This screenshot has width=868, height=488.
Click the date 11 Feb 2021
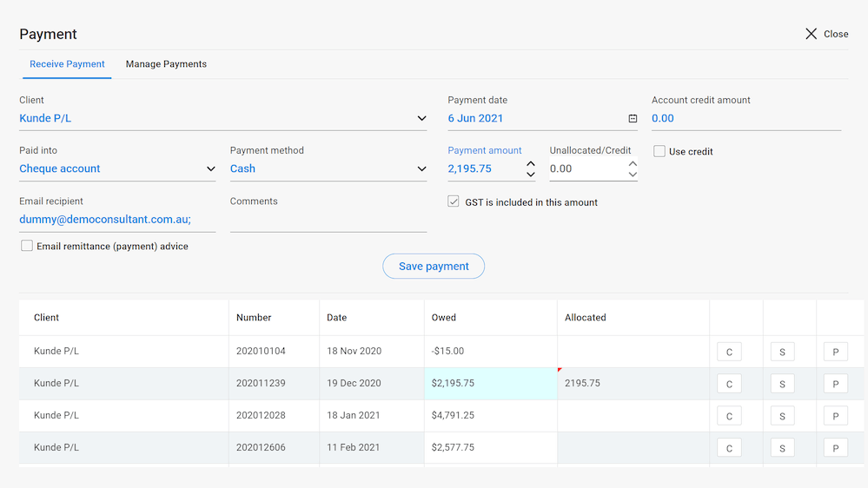[353, 447]
